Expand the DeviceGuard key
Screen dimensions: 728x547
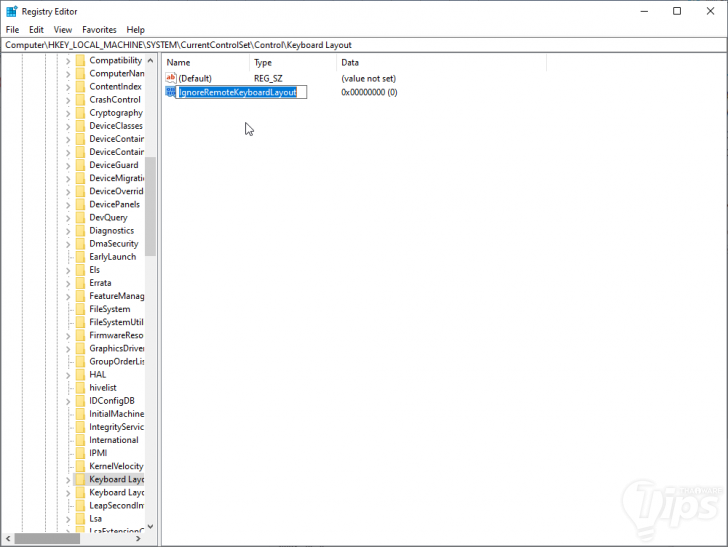point(68,165)
